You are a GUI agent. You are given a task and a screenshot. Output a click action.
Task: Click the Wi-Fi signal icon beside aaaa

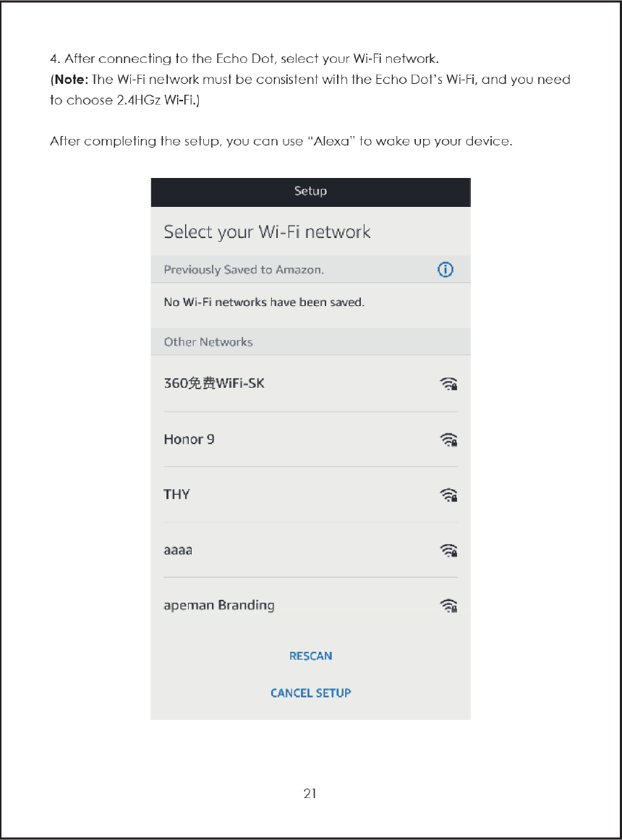click(449, 551)
